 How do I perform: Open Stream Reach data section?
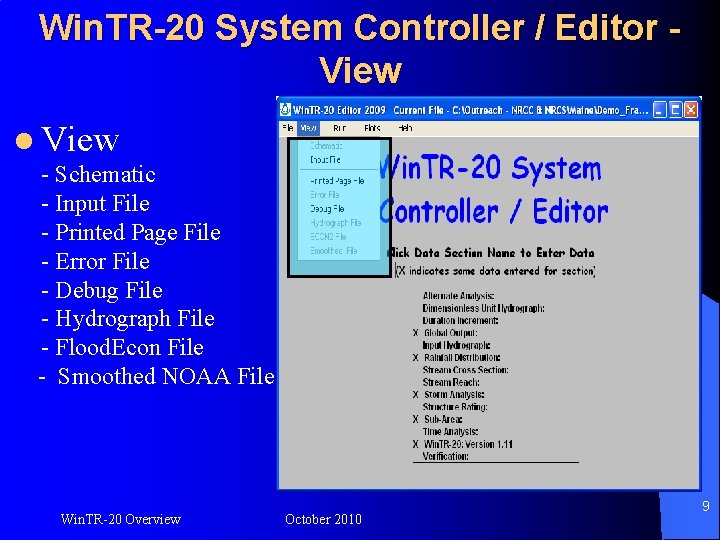pos(451,382)
